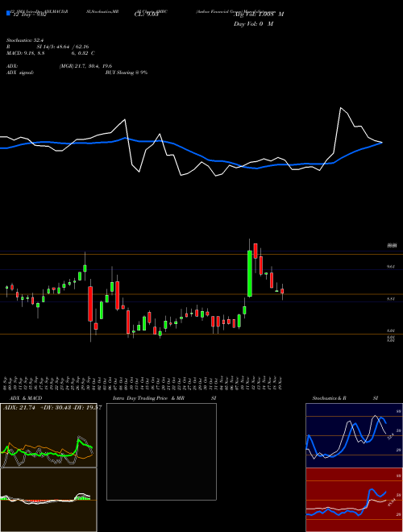Click the 'Intra Day Trading Price & MR' title
This screenshot has width=403, height=532.
(x=148, y=398)
